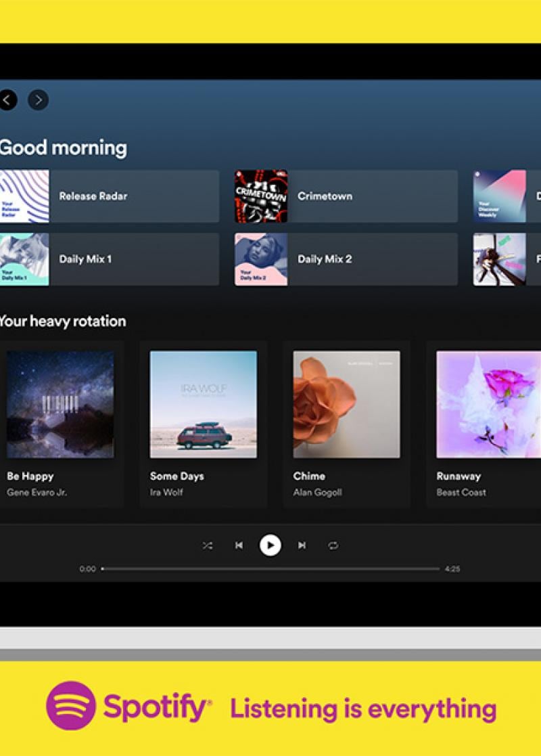
Task: Click the Be Happy title
Action: (x=30, y=476)
